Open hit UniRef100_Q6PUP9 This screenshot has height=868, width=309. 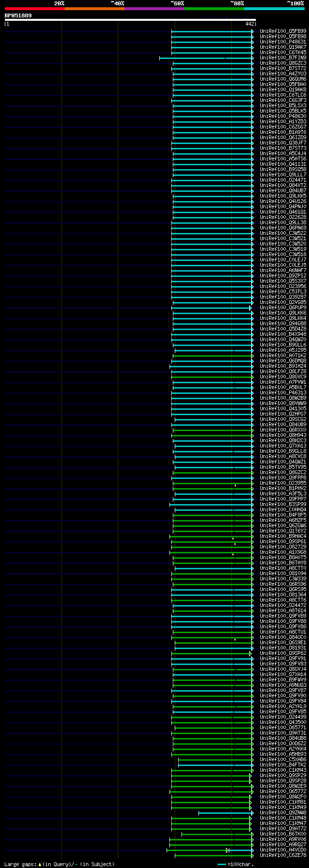pyautogui.click(x=283, y=307)
